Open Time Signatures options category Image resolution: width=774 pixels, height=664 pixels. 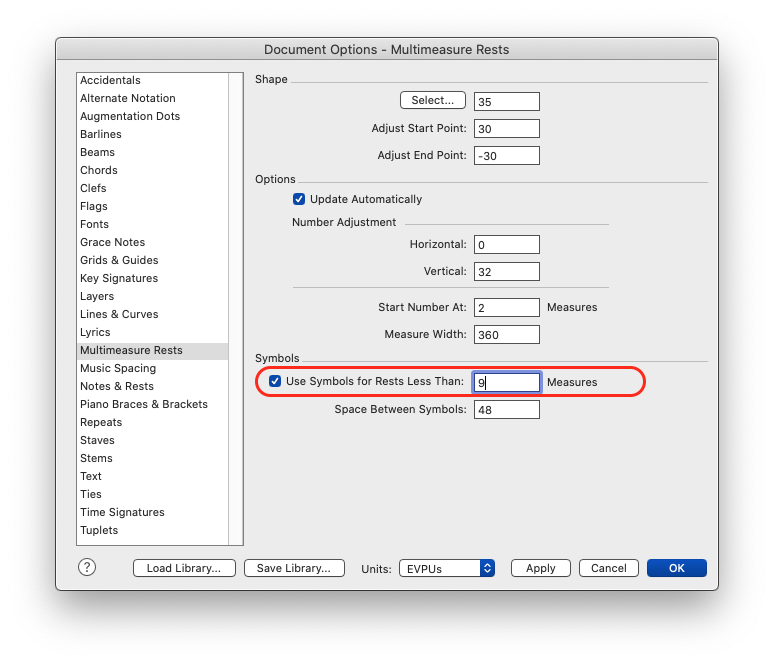click(122, 512)
